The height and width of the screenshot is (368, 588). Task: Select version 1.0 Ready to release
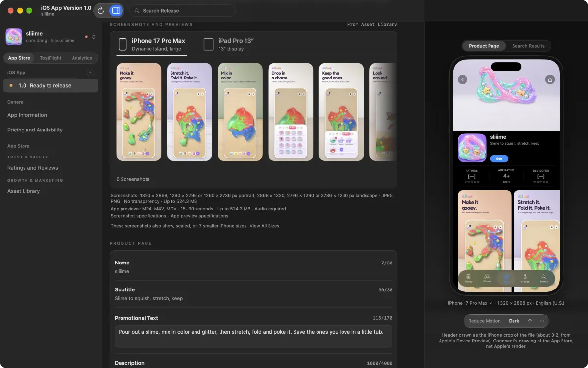(50, 85)
